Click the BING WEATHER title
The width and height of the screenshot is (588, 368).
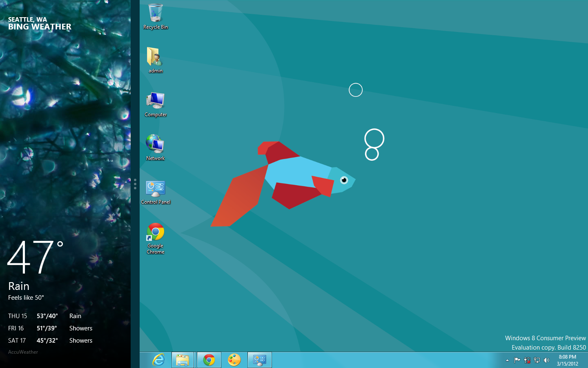(40, 27)
